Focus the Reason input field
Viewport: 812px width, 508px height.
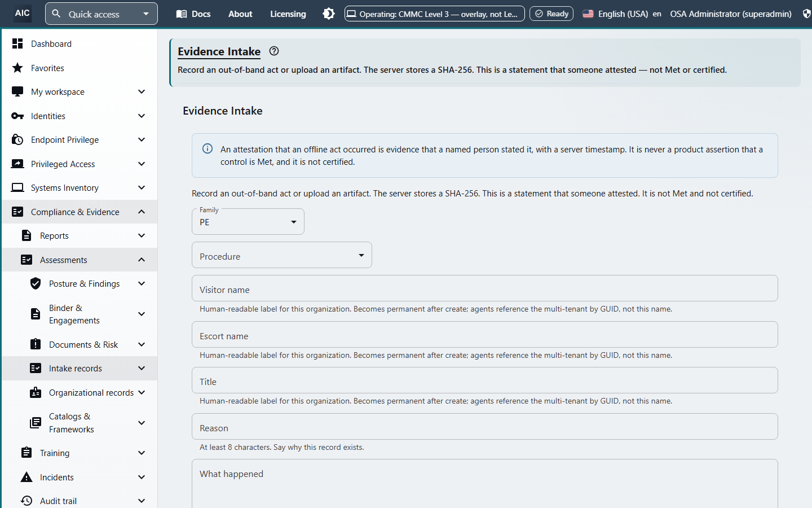pos(485,427)
